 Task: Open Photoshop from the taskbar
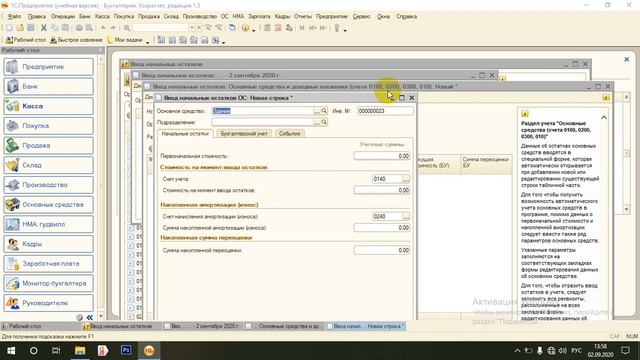(126, 351)
